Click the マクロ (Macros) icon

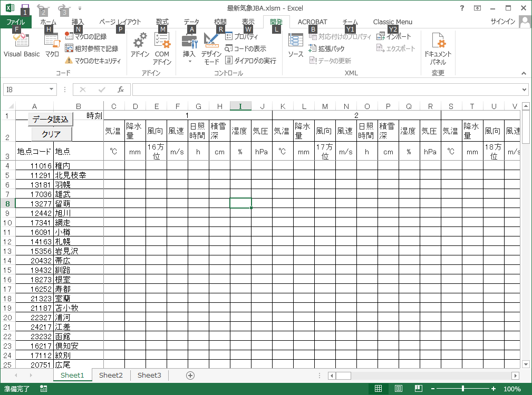pos(52,46)
